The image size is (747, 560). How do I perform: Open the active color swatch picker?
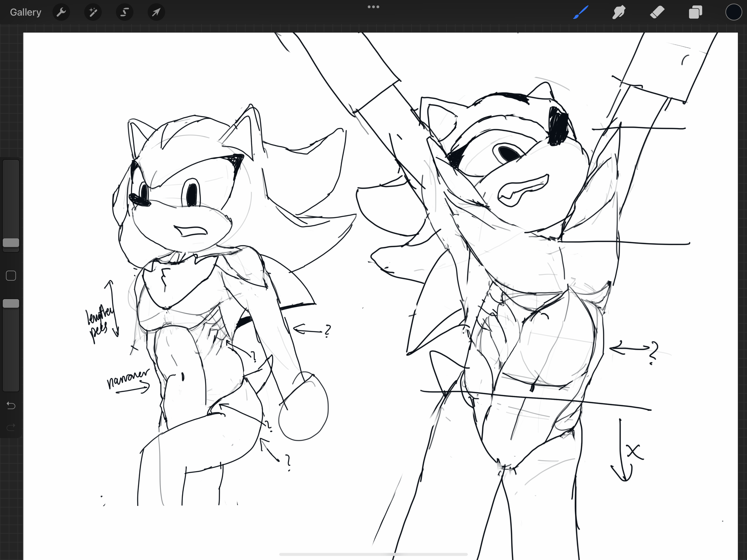coord(733,13)
